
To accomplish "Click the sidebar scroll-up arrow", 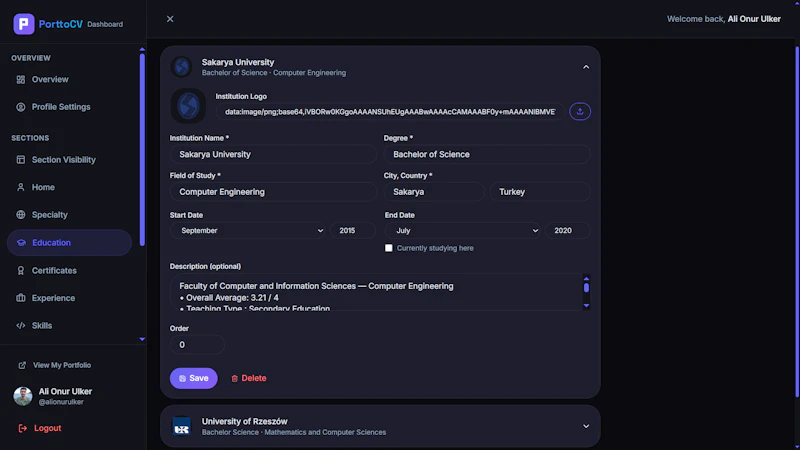I will 142,49.
